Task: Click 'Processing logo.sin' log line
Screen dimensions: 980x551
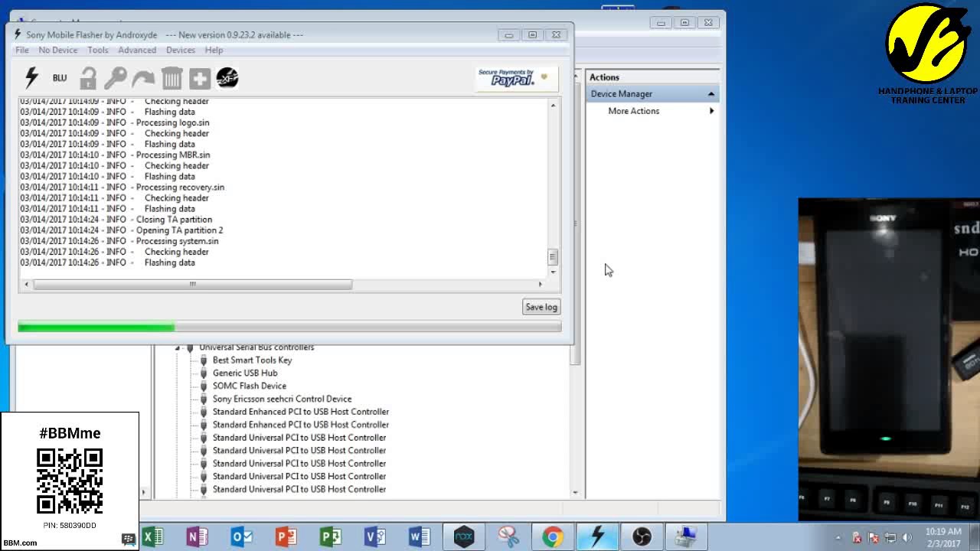Action: point(172,122)
